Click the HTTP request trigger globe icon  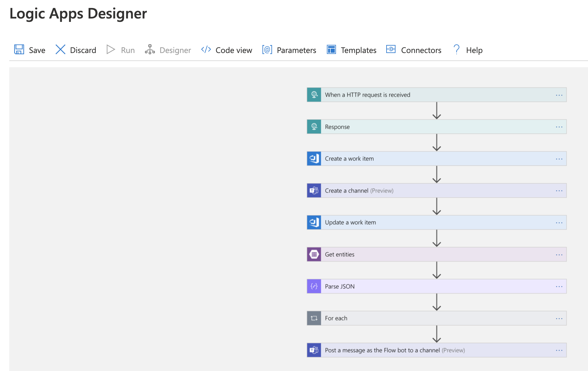314,95
